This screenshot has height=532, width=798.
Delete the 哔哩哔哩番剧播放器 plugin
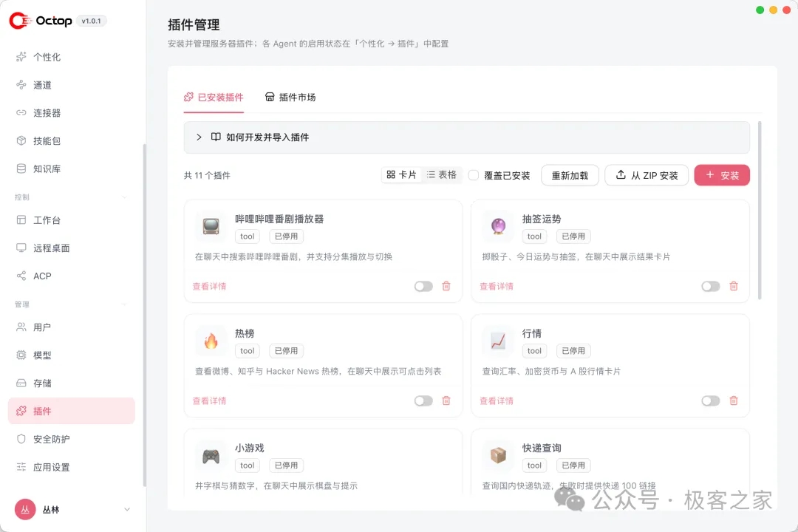(x=446, y=286)
